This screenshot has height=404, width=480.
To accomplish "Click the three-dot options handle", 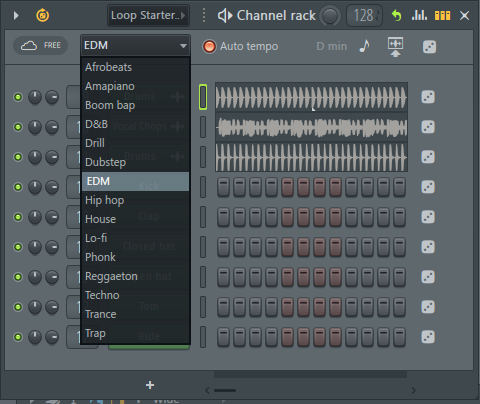I will (204, 15).
